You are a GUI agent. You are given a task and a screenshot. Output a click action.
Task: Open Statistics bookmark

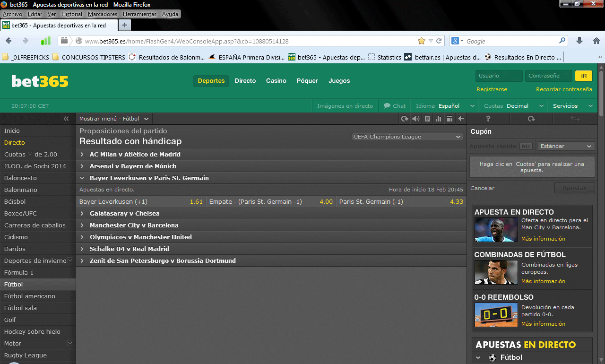(385, 57)
